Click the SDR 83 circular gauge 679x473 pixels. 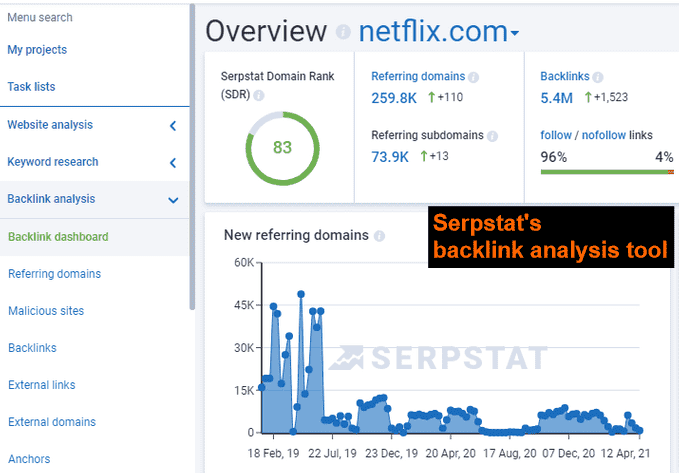pyautogui.click(x=282, y=148)
